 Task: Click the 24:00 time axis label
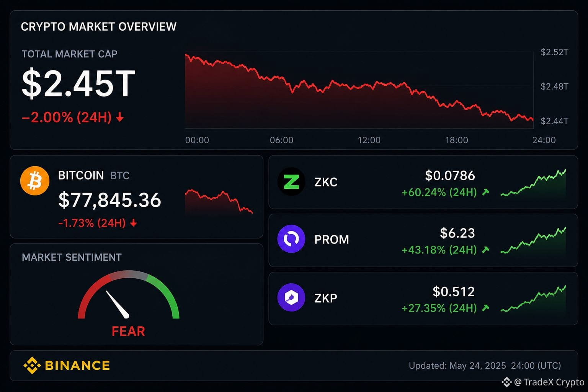pos(544,140)
